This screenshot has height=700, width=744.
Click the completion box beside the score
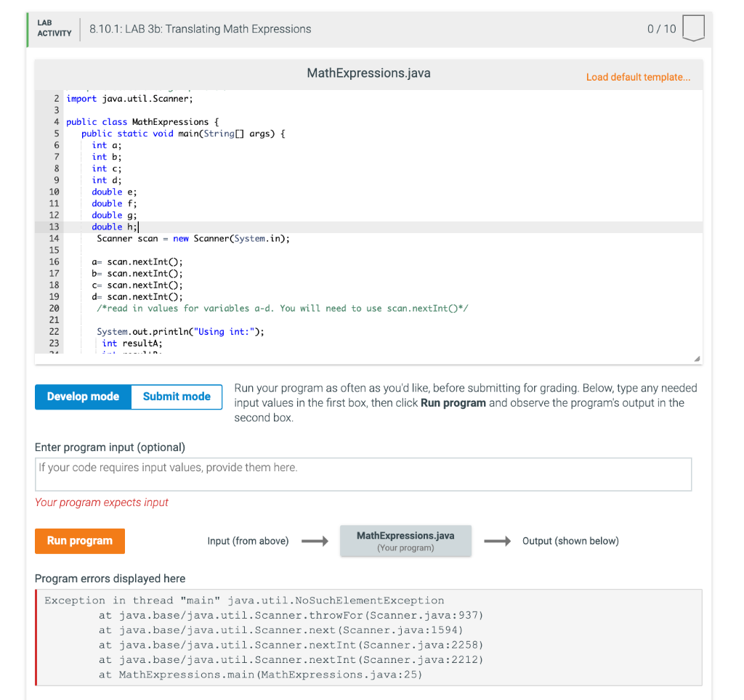pyautogui.click(x=693, y=28)
